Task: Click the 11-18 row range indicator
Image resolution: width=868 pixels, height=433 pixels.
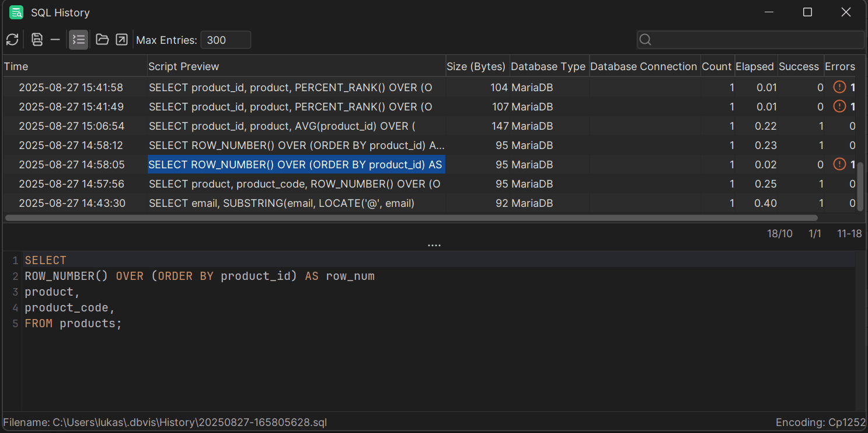Action: (x=849, y=234)
